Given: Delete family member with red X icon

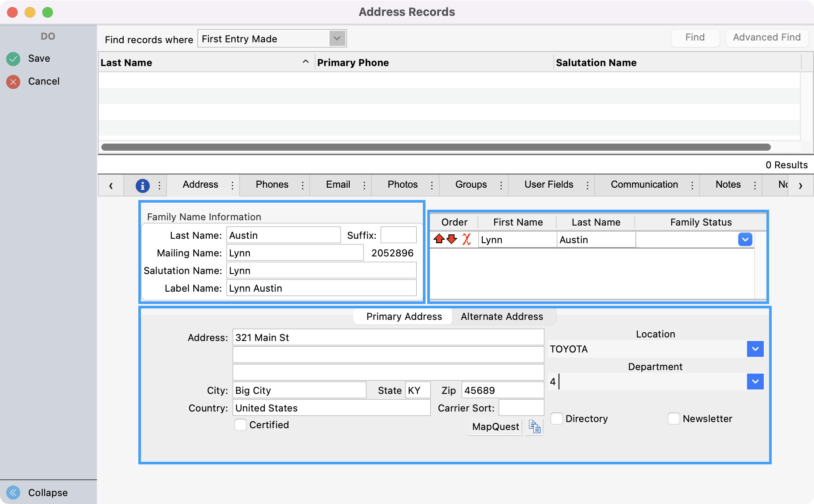Looking at the screenshot, I should click(x=466, y=239).
